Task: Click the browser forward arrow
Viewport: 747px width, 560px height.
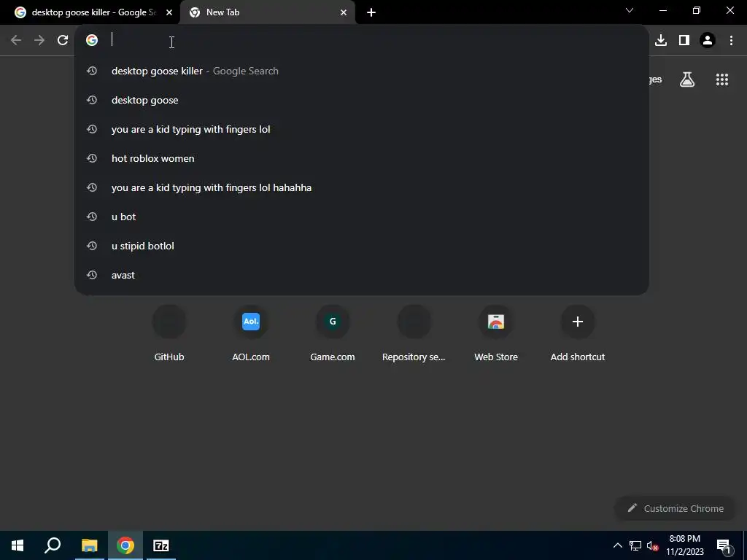Action: click(39, 40)
